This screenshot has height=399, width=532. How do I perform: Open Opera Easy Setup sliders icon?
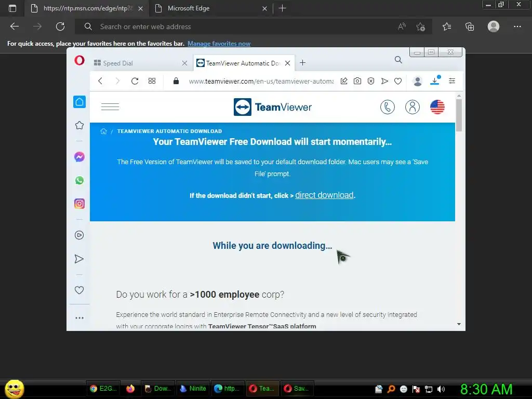[x=452, y=81]
